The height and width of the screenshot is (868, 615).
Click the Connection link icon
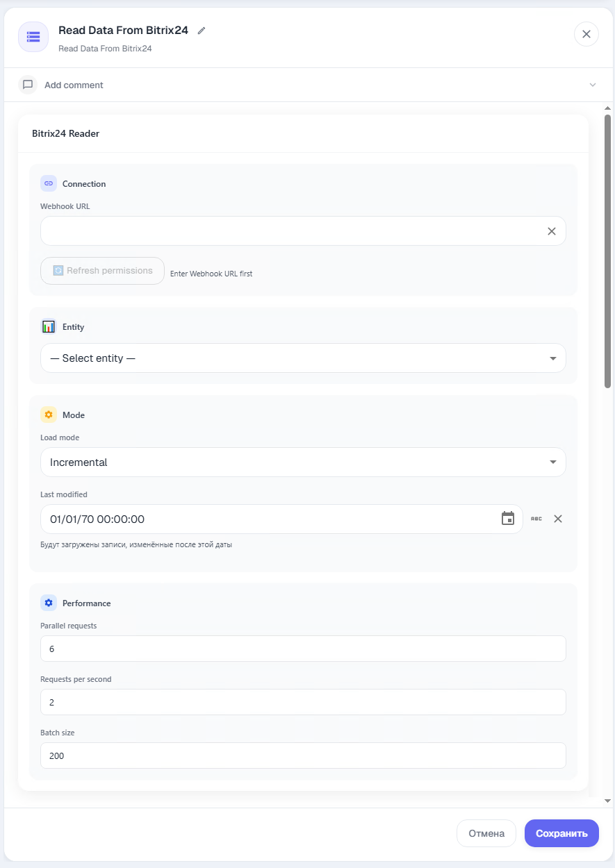pyautogui.click(x=49, y=183)
